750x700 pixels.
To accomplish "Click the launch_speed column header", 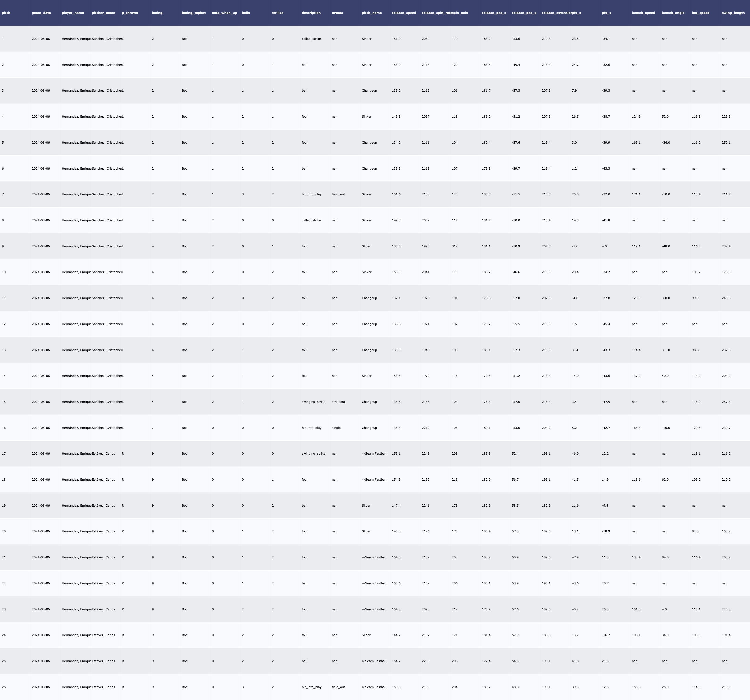I will click(x=643, y=13).
